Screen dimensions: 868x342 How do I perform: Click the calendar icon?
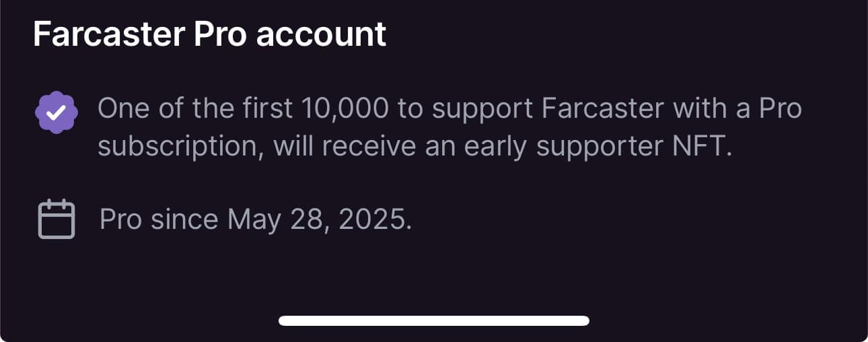pyautogui.click(x=56, y=219)
